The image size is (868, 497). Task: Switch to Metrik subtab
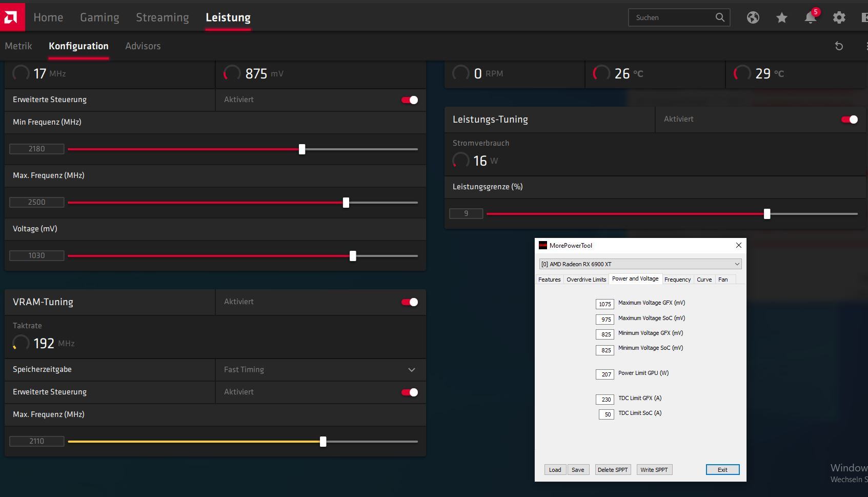(18, 46)
